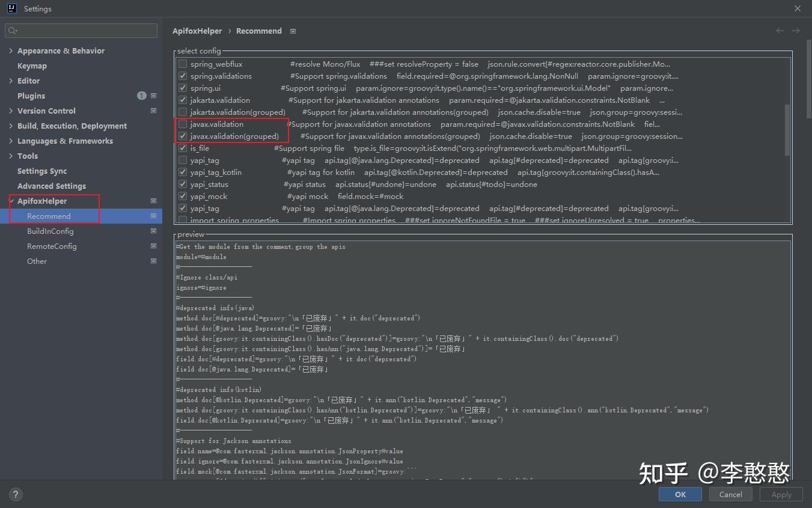Image resolution: width=812 pixels, height=508 pixels.
Task: Check the spring_webflux config option
Action: pos(182,64)
